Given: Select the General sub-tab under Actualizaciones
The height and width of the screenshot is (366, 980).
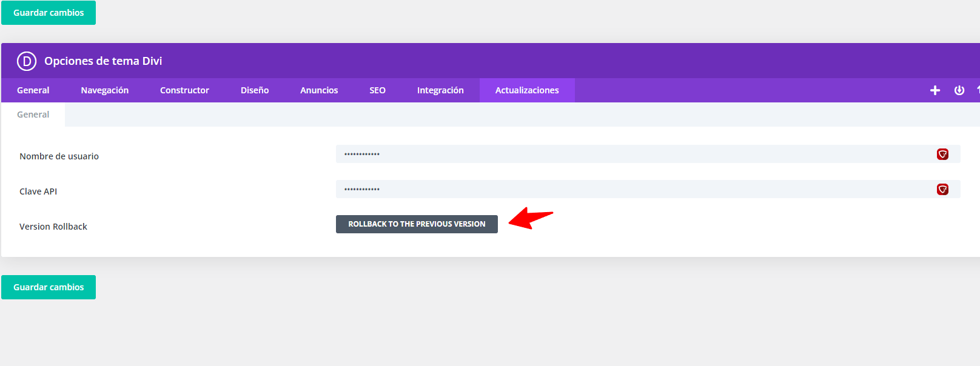Looking at the screenshot, I should click(x=33, y=115).
